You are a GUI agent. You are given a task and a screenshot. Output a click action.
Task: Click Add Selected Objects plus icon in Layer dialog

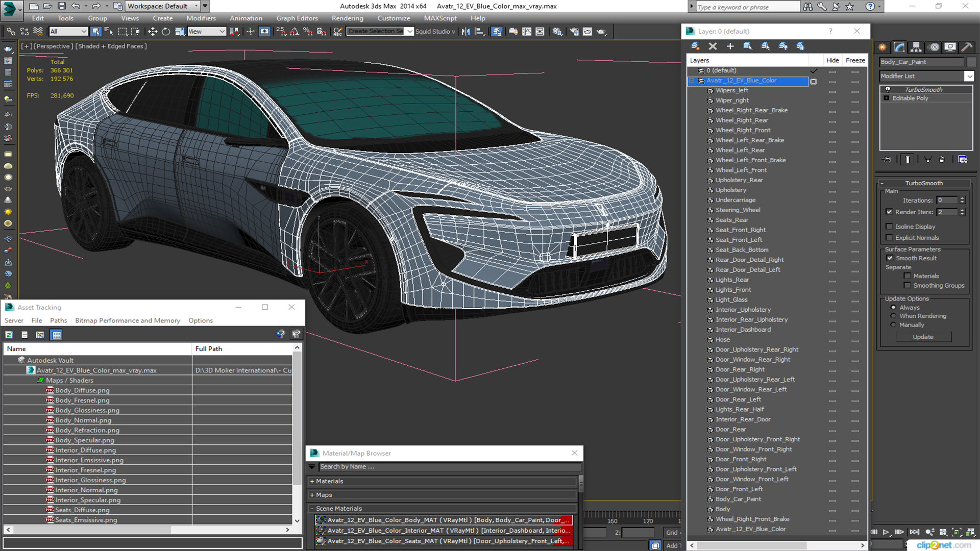point(730,46)
